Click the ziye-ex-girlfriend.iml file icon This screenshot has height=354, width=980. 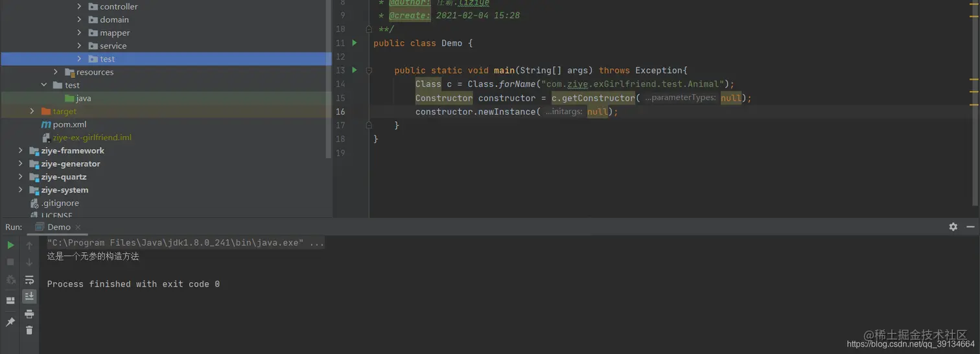(x=46, y=137)
